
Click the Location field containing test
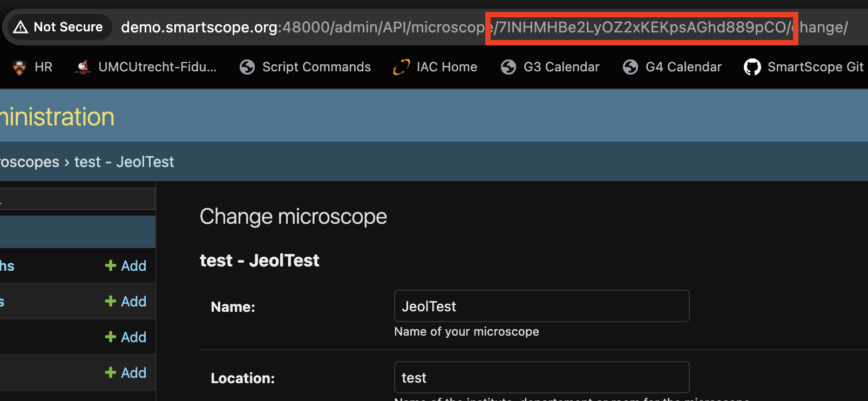click(x=541, y=377)
